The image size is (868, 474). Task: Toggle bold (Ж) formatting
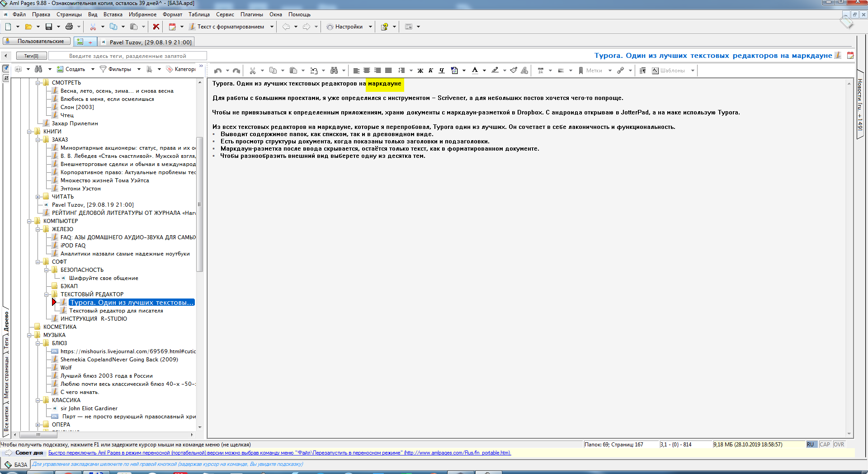(420, 71)
